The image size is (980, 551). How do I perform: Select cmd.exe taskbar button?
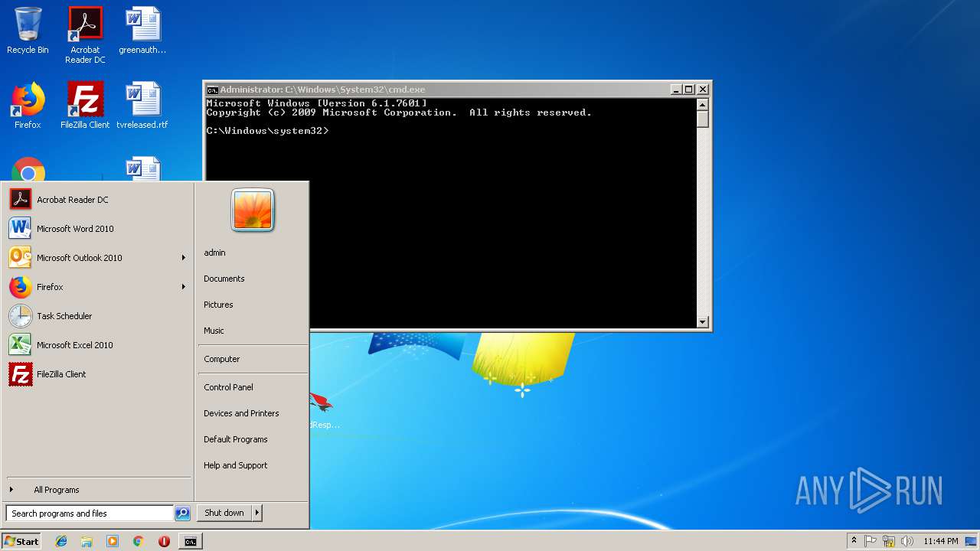pyautogui.click(x=190, y=541)
